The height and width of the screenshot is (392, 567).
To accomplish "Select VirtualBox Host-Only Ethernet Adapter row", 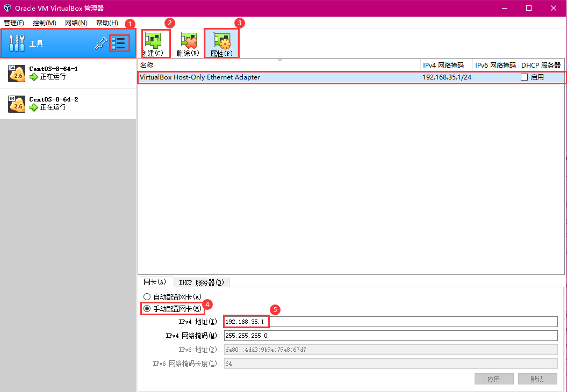I will point(351,77).
